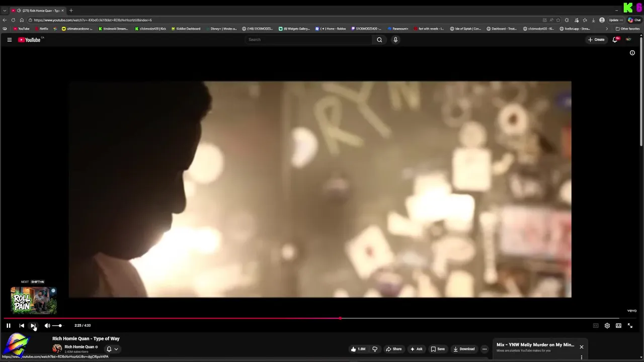The image size is (644, 362).
Task: Dislike the video with thumbs down
Action: click(374, 349)
